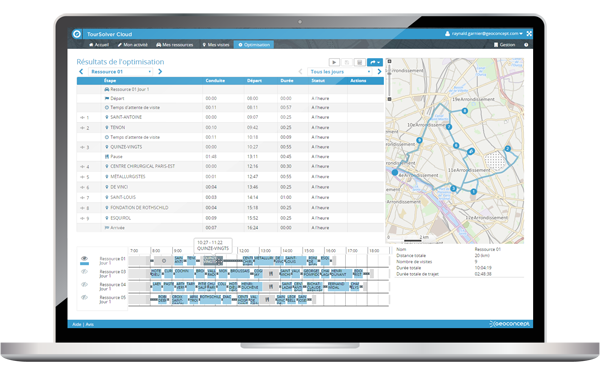This screenshot has height=375, width=600.
Task: Go to the next day arrow
Action: tap(379, 72)
